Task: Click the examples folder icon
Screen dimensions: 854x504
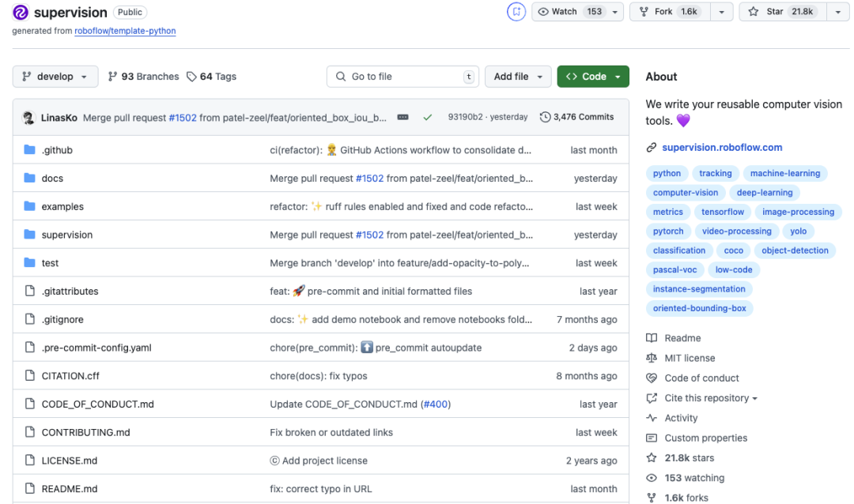Action: (x=30, y=206)
